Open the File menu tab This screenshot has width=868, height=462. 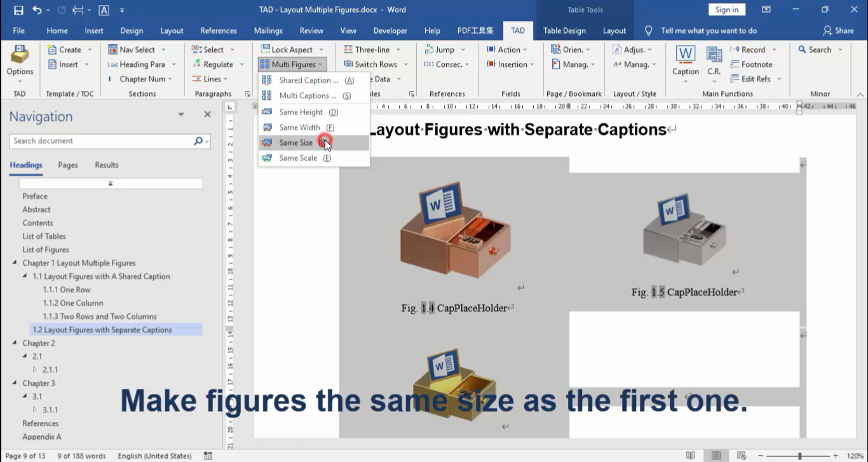point(19,31)
